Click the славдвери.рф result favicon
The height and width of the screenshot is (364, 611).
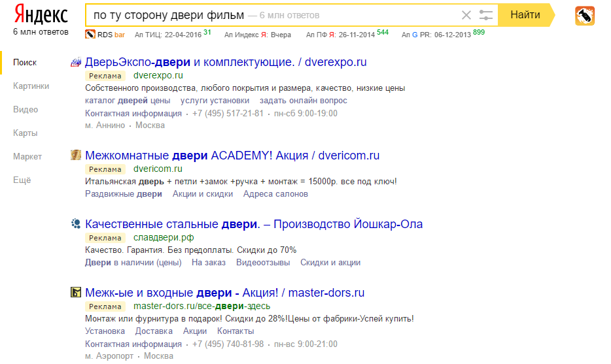coord(76,223)
